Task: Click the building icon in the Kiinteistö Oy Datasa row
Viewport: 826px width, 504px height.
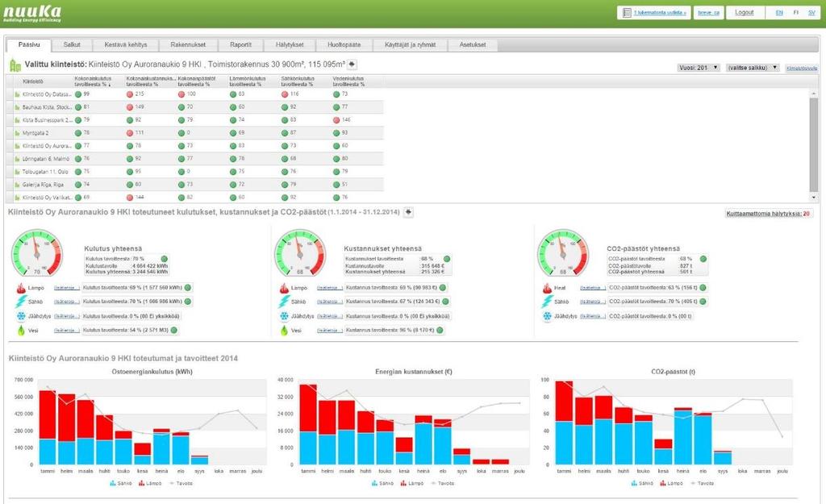Action: pos(18,95)
